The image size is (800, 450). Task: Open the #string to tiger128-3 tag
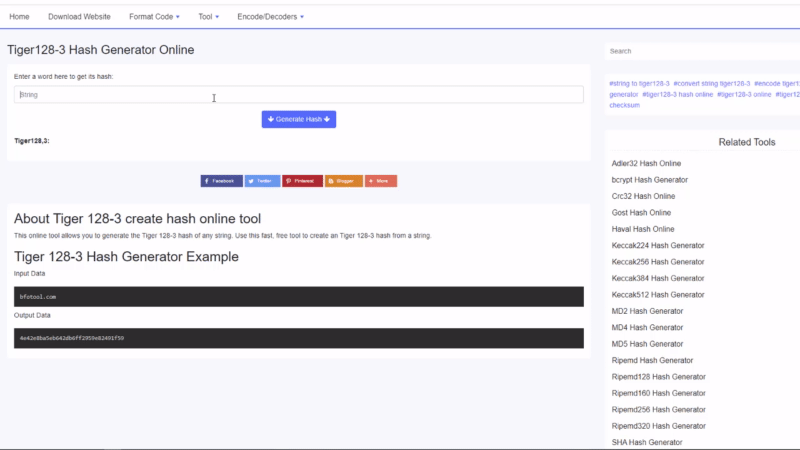click(639, 82)
